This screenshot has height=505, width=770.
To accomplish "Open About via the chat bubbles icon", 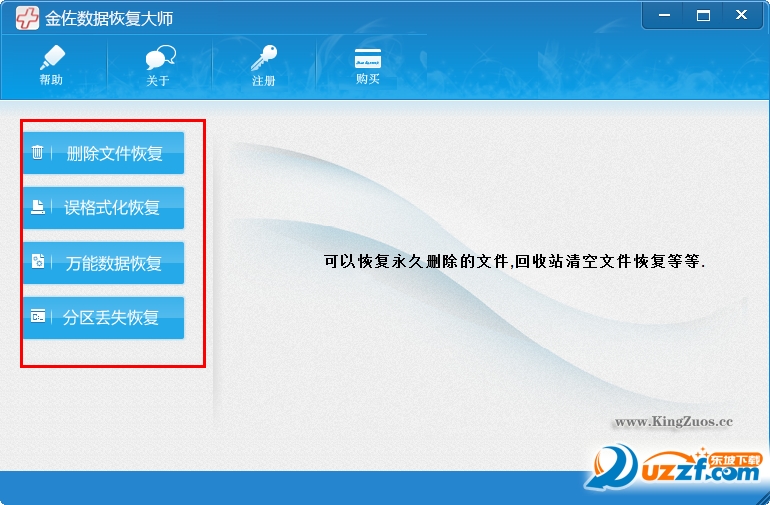I will coord(159,57).
